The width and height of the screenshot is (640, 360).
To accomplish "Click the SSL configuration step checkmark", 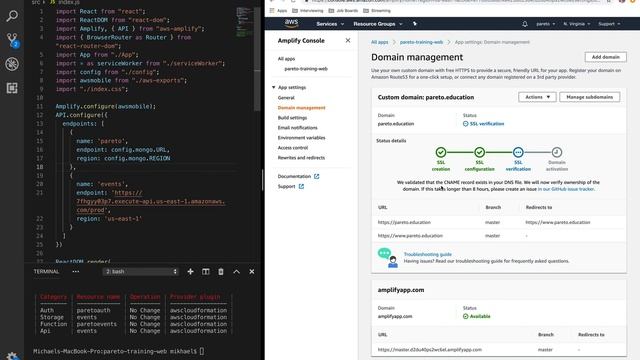I will click(x=479, y=152).
